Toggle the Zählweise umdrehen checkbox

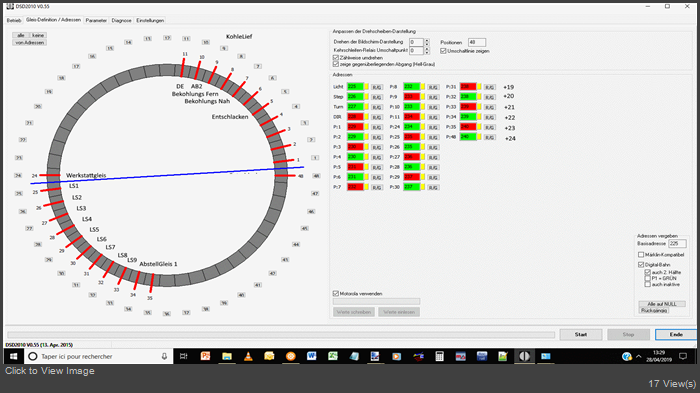[x=336, y=58]
